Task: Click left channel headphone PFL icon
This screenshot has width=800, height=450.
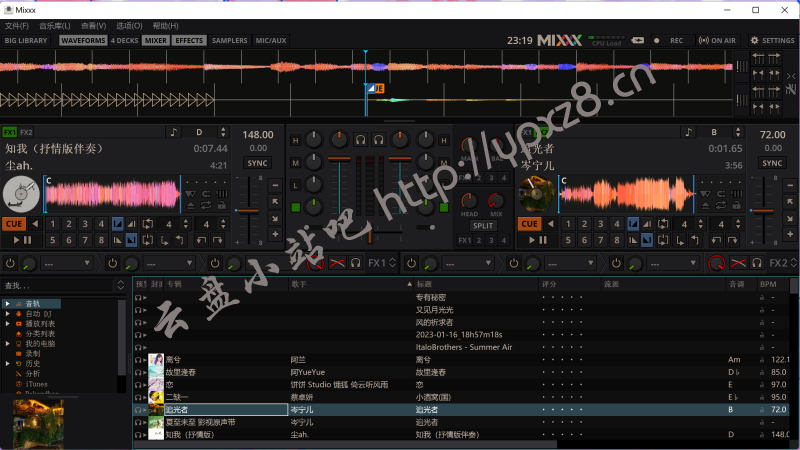Action: 361,140
